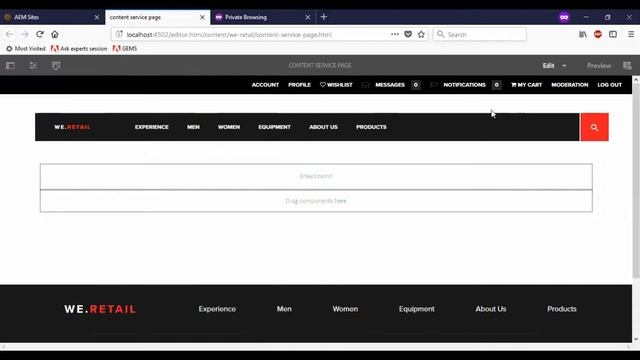640x360 pixels.
Task: Open MODERATION link
Action: (570, 85)
